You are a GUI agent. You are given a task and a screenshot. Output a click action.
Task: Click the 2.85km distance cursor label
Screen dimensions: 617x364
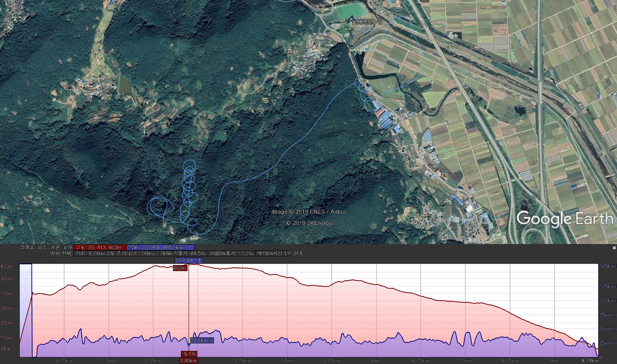[x=188, y=361]
